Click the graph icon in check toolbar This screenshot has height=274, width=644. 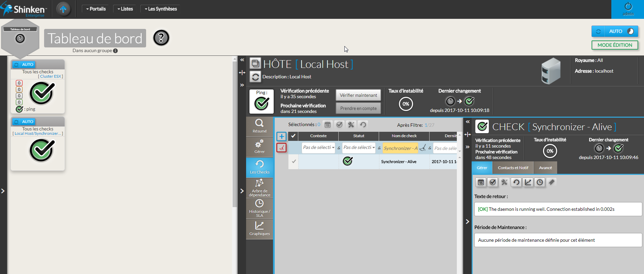pyautogui.click(x=528, y=182)
